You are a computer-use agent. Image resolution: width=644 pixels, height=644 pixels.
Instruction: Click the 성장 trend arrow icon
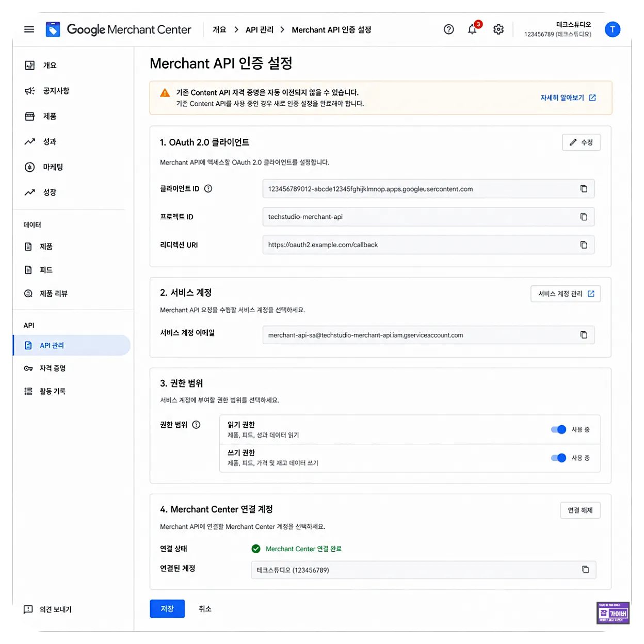pos(30,192)
